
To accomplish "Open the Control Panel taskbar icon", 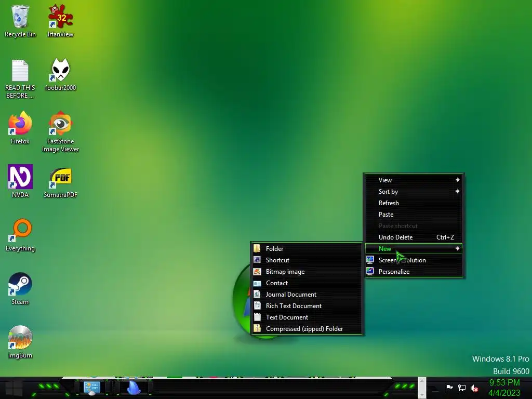I will [91, 388].
